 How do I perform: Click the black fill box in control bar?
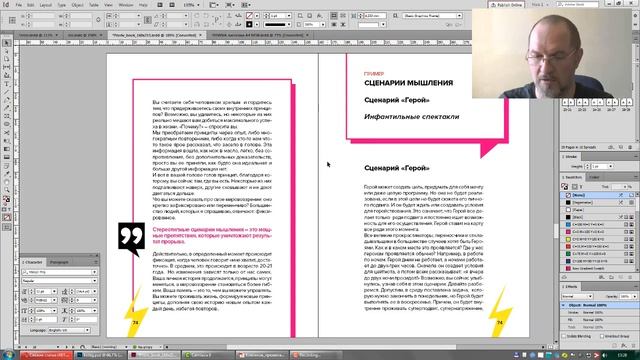[249, 24]
